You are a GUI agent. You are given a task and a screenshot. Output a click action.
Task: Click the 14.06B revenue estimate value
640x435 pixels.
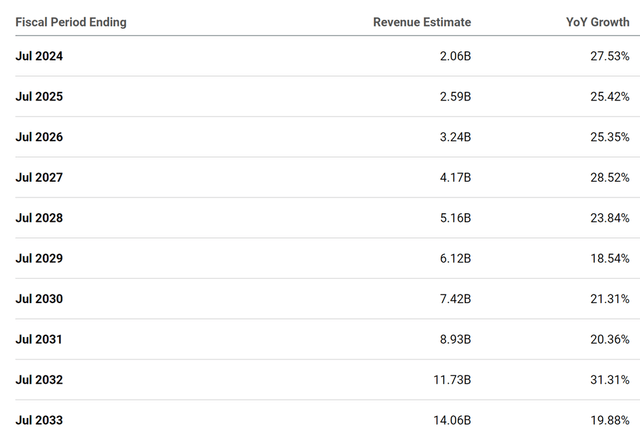point(451,420)
